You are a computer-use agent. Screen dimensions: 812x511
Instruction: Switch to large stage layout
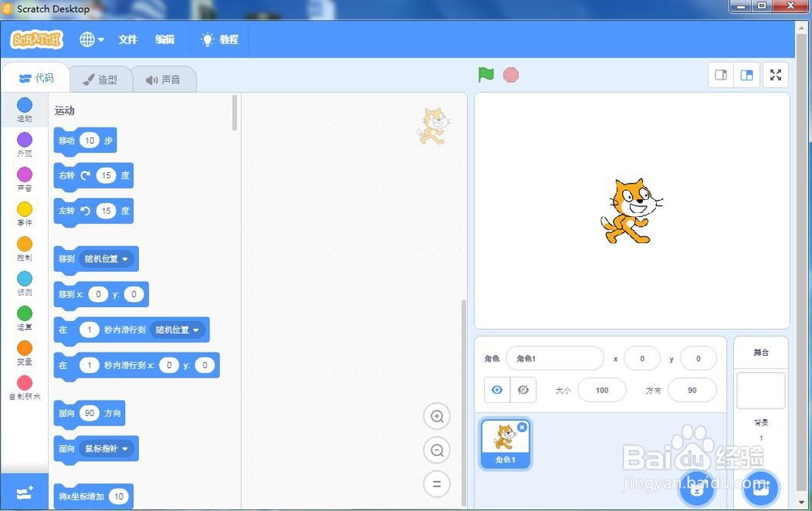(x=747, y=75)
